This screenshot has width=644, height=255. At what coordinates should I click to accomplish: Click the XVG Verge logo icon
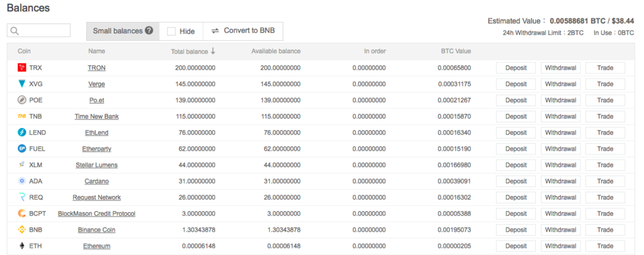coord(22,84)
